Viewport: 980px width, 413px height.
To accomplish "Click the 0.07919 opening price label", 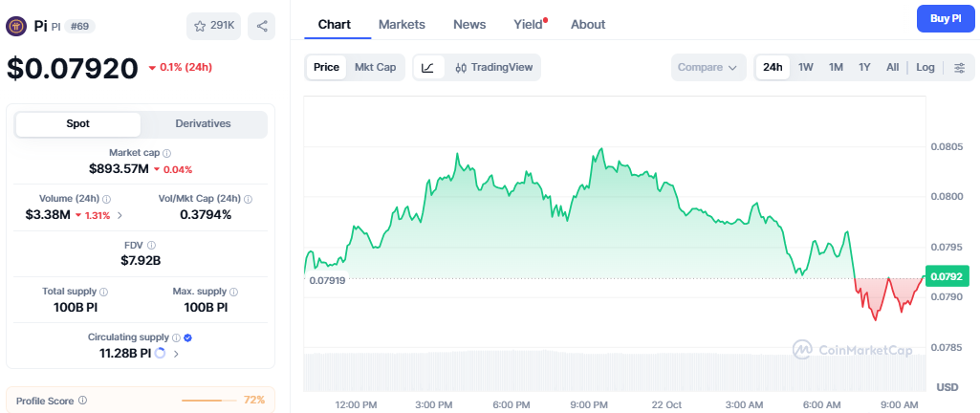I will click(x=327, y=280).
